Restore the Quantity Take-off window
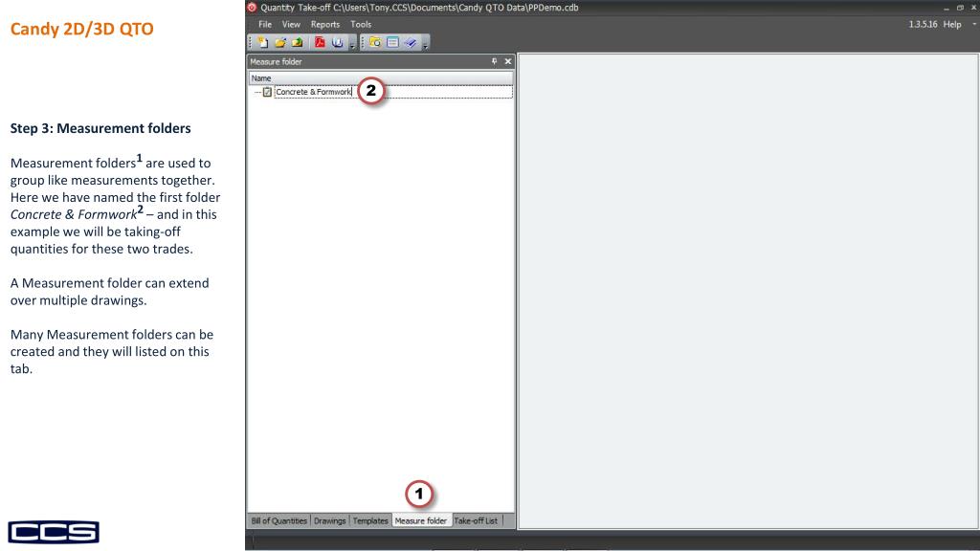Image resolution: width=980 pixels, height=551 pixels. click(x=960, y=8)
